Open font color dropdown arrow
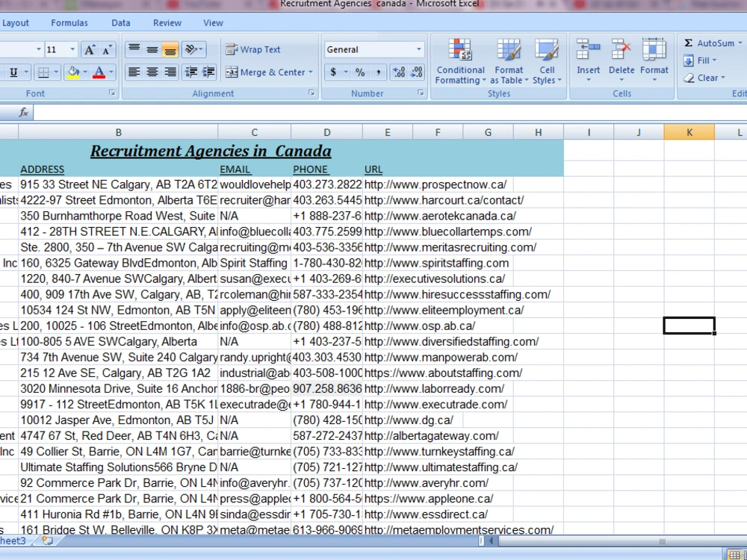Viewport: 747px width, 560px height. [x=111, y=72]
